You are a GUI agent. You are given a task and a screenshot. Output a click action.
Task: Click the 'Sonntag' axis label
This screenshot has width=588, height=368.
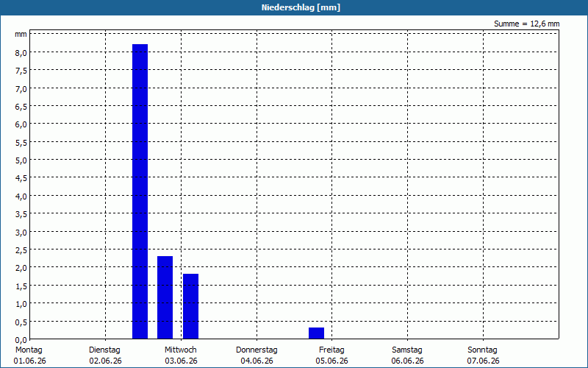[483, 350]
